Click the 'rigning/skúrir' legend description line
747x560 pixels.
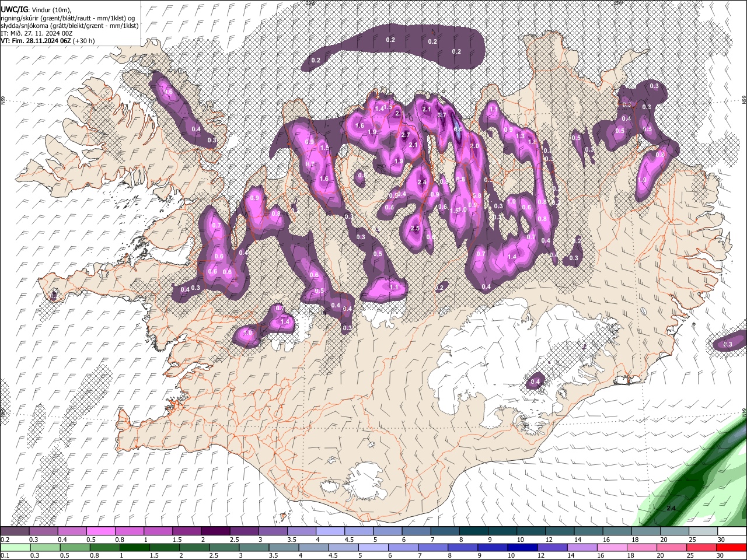[69, 17]
